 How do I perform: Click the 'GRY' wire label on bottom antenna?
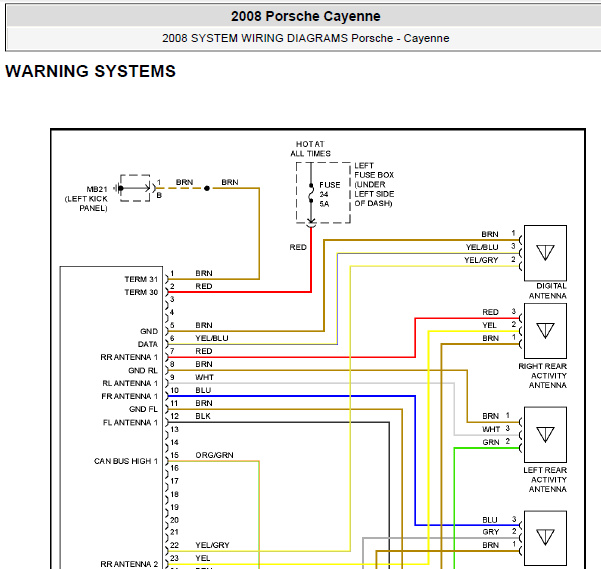pyautogui.click(x=491, y=532)
